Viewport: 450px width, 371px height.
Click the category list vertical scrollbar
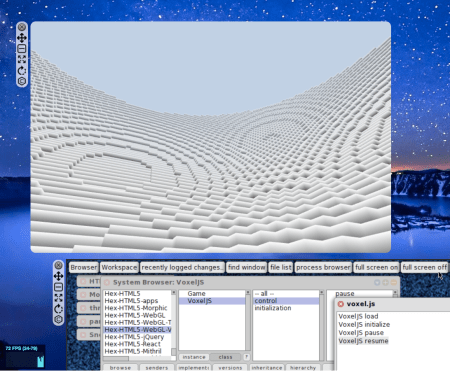[174, 323]
